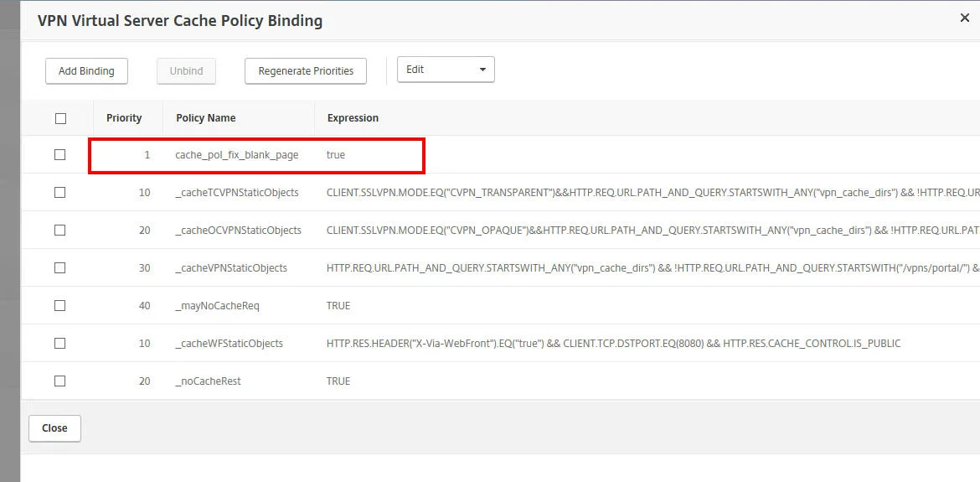Click the Close button at bottom

[x=54, y=428]
